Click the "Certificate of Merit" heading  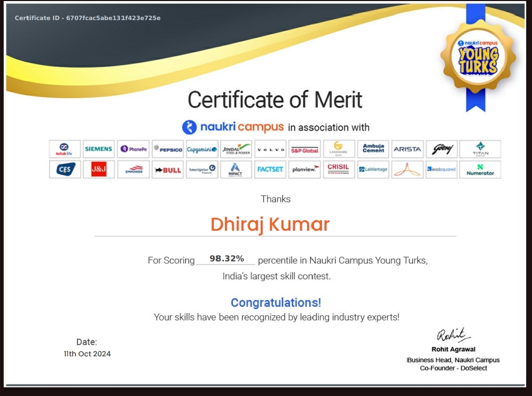(x=275, y=100)
